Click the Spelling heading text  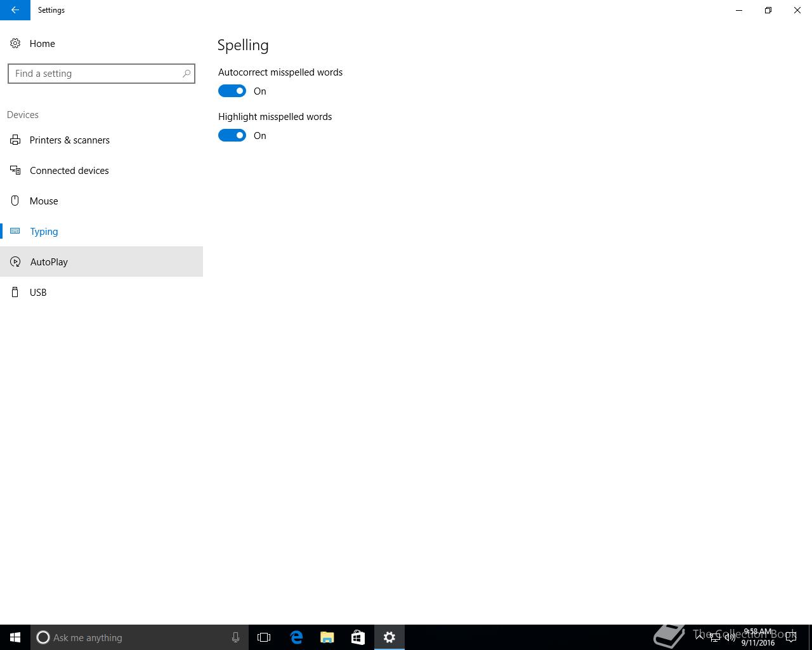click(x=243, y=45)
